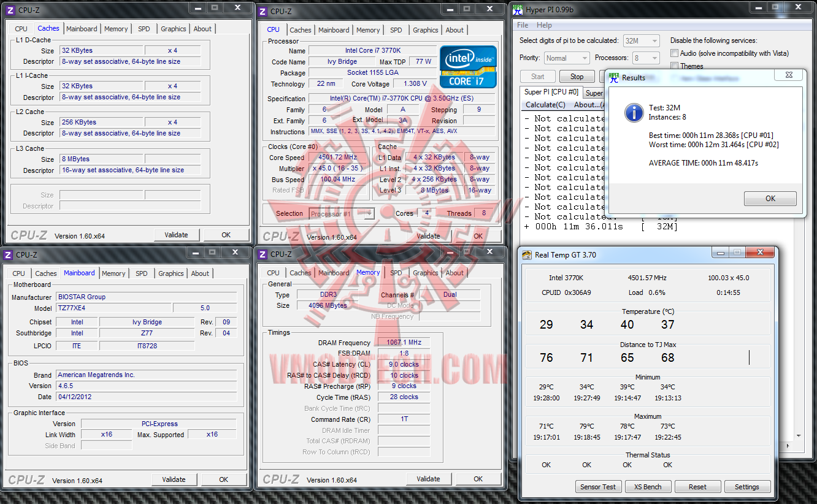
Task: Click Validate in the processor-details CPU-Z window
Action: [x=428, y=236]
